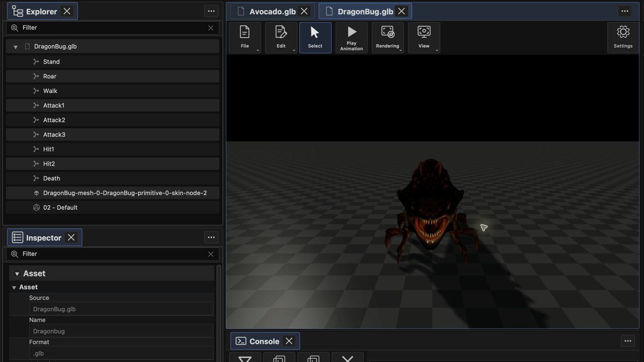Collapse the DragonBug.glb tree root
This screenshot has height=362, width=644.
(x=16, y=47)
